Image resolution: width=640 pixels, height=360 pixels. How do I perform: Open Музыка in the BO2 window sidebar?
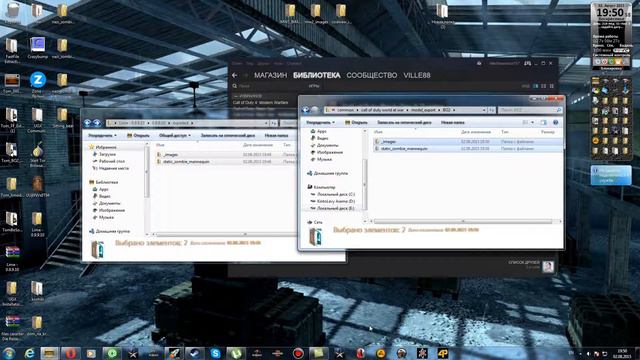pyautogui.click(x=324, y=160)
